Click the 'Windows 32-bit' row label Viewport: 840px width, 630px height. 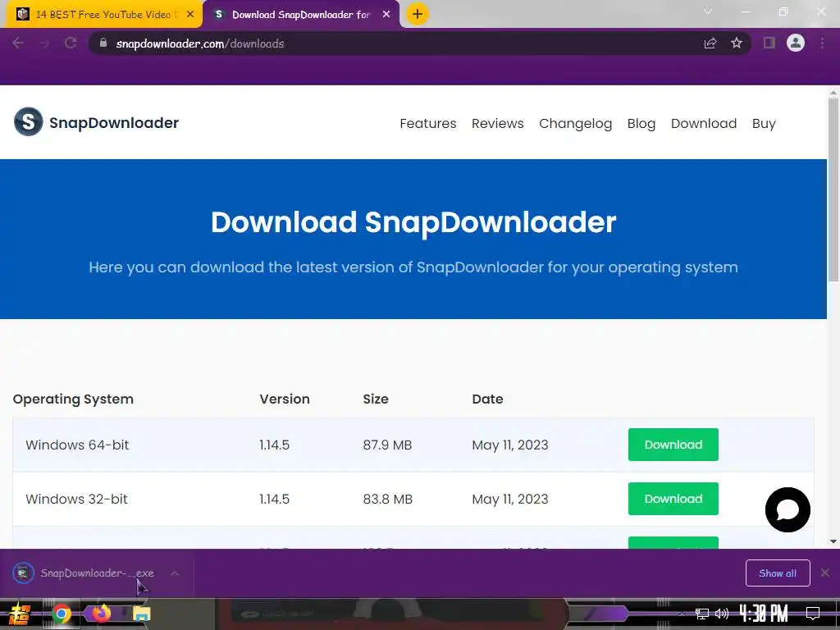click(x=76, y=499)
